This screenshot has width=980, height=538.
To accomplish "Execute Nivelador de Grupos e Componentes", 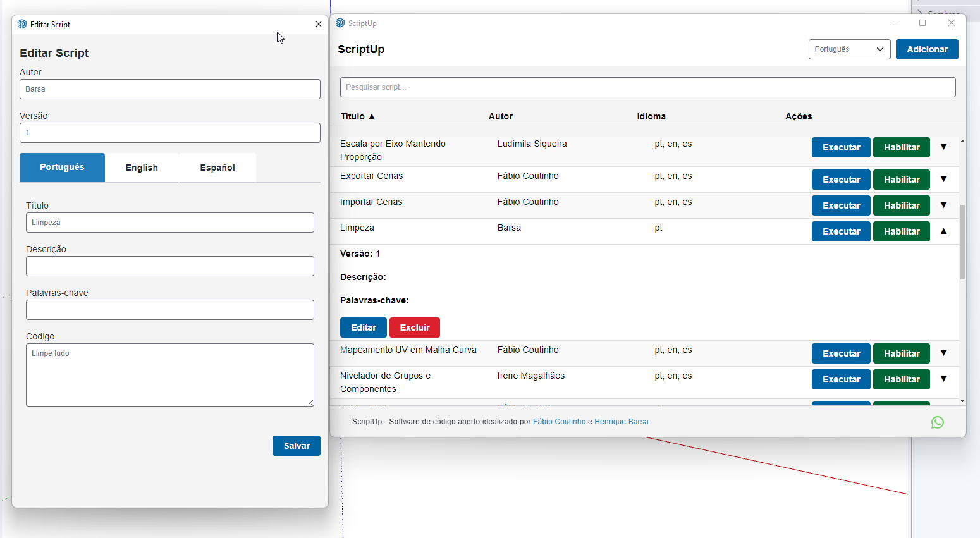I will coord(841,379).
